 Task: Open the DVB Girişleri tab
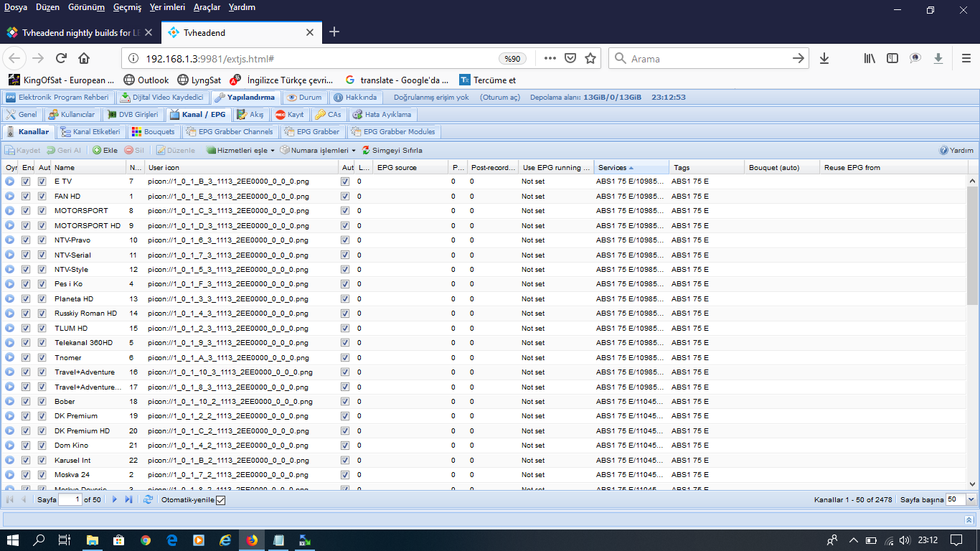pyautogui.click(x=133, y=115)
